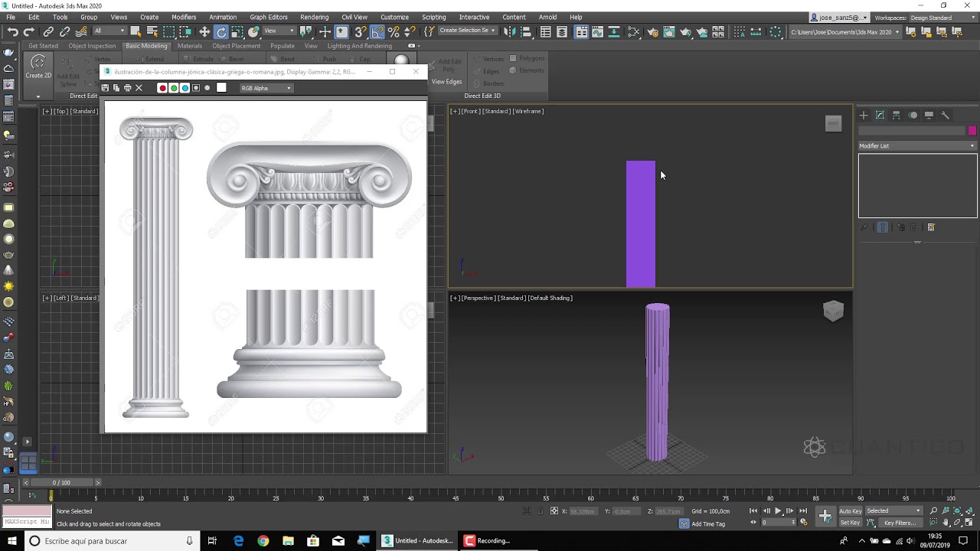Toggle blue channel in image viewer
Viewport: 980px width, 551px height.
(x=185, y=88)
